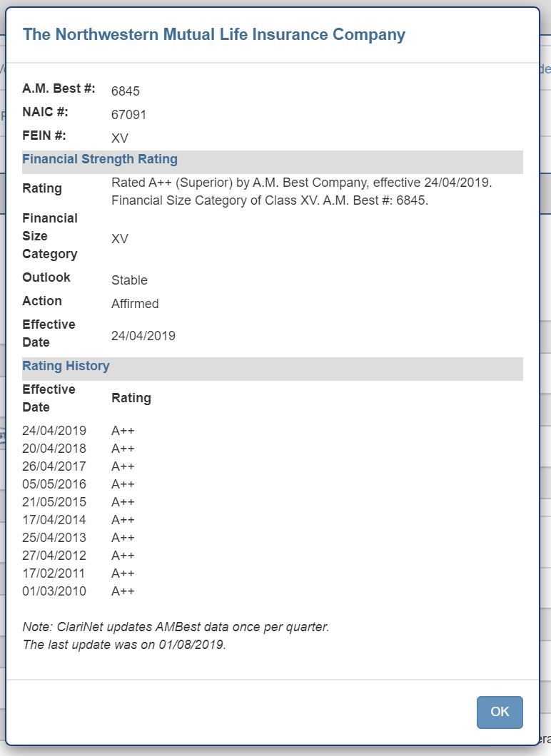
Task: Click the NAIC # value 67091
Action: click(x=129, y=115)
